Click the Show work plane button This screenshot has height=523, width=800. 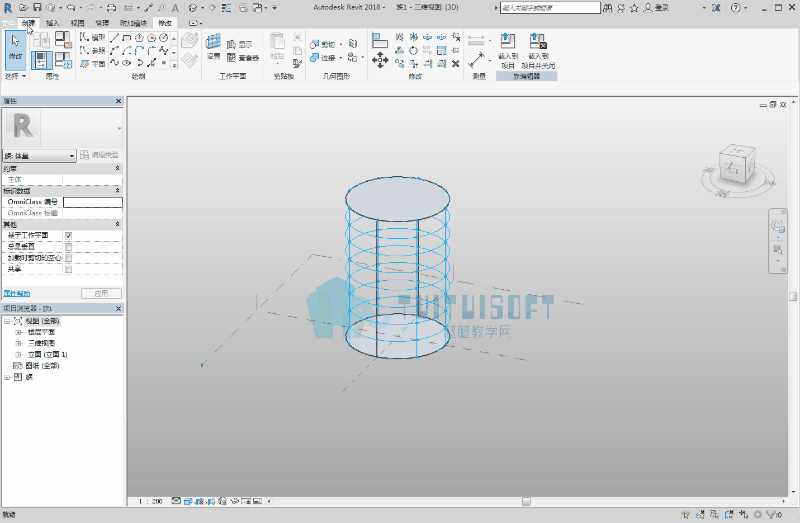tap(239, 44)
